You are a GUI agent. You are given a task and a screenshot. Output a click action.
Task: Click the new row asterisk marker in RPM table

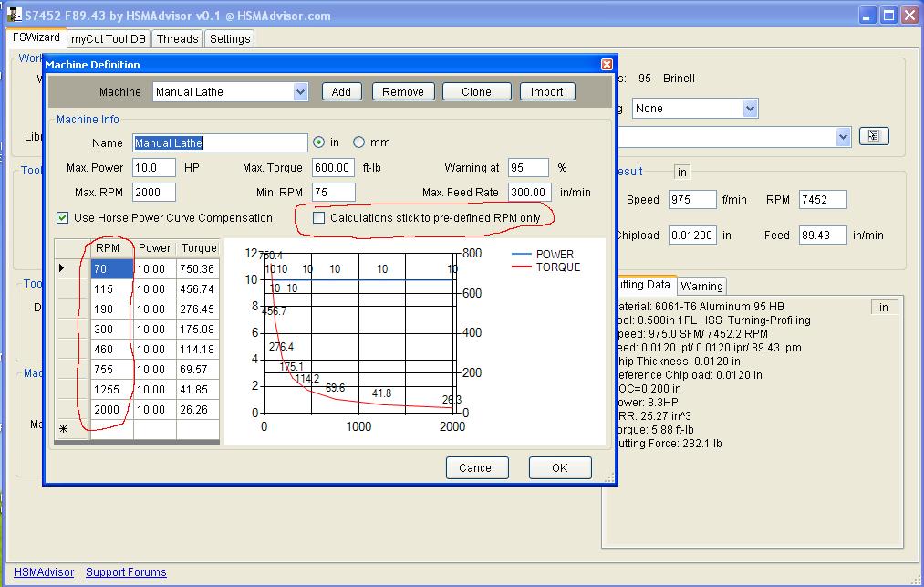[x=63, y=429]
